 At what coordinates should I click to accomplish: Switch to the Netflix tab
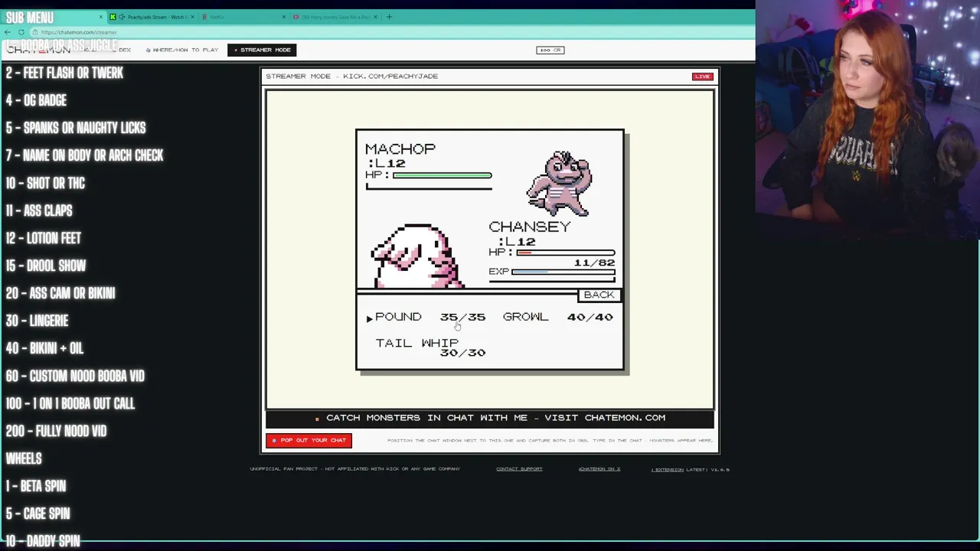coord(244,17)
